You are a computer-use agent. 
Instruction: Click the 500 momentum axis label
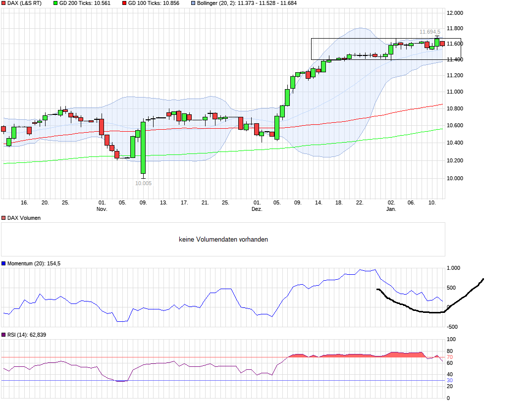click(451, 288)
